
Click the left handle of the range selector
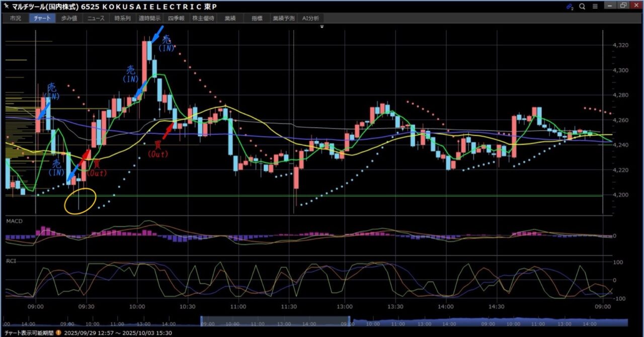tap(202, 320)
